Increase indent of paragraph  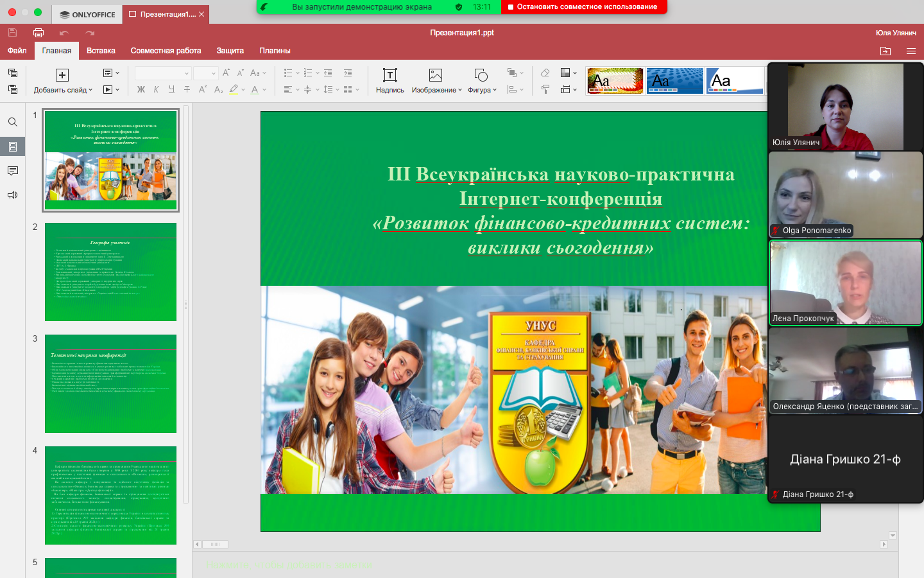(348, 73)
